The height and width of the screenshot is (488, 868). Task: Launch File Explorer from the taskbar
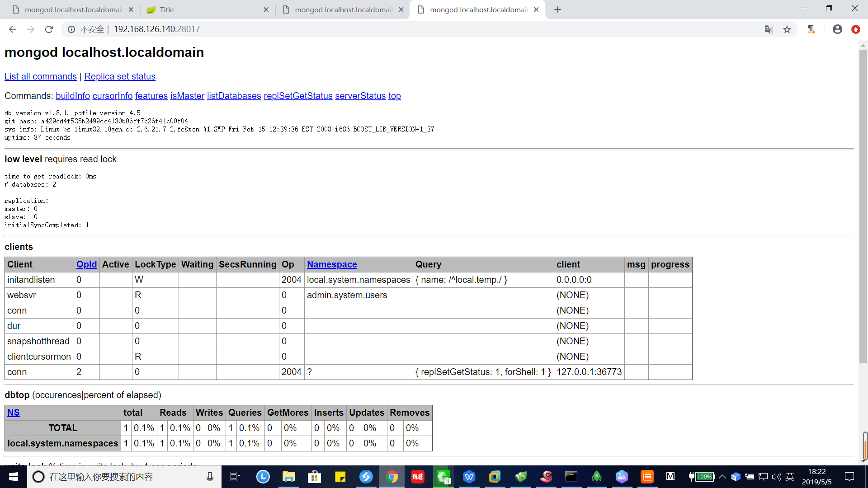click(x=288, y=477)
